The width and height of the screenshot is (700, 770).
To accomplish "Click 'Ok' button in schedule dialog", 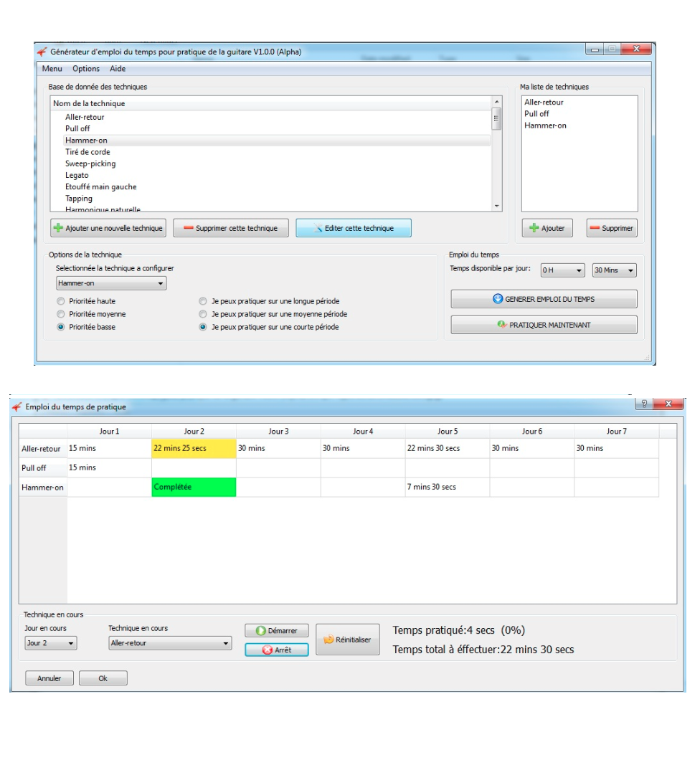I will tap(103, 678).
